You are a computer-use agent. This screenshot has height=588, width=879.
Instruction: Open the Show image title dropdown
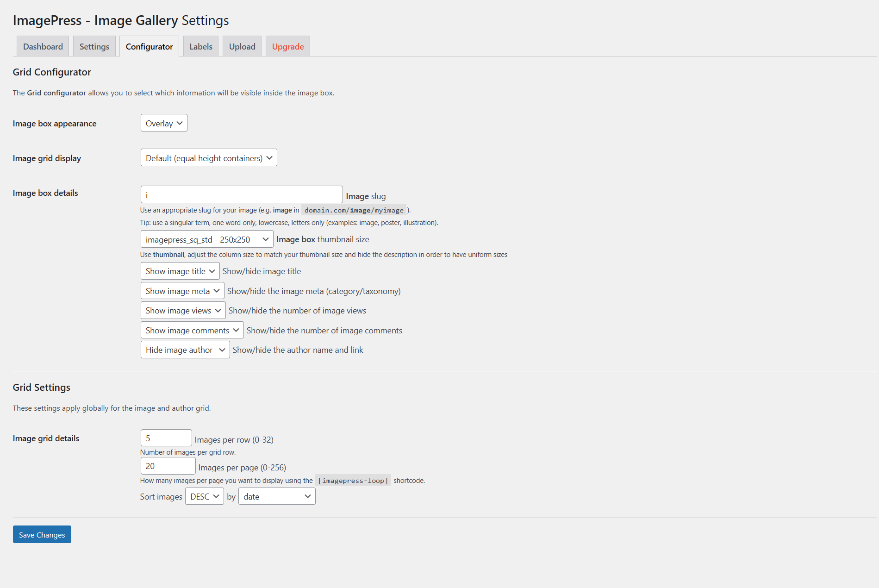pos(180,271)
